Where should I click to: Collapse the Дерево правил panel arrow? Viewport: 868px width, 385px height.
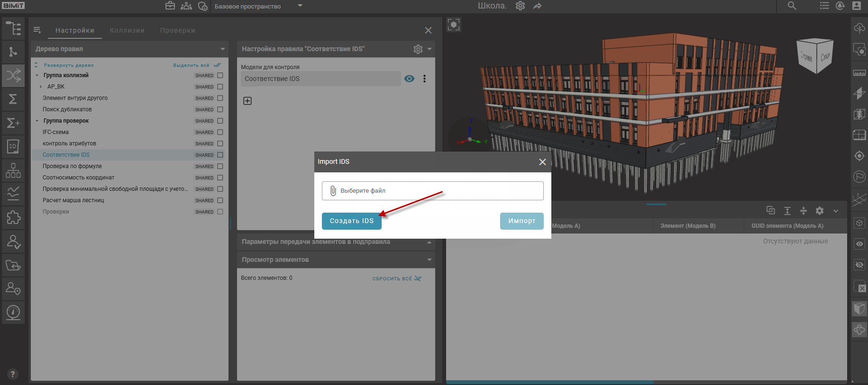point(223,49)
